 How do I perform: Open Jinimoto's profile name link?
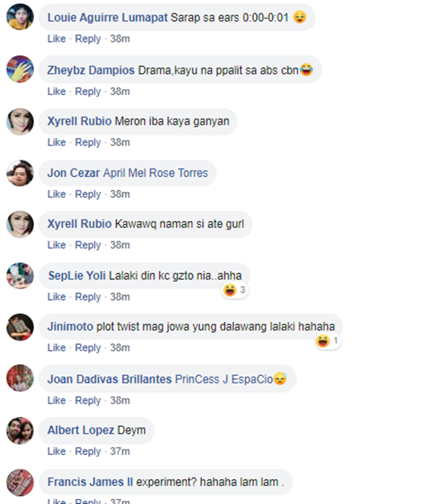[x=70, y=327]
